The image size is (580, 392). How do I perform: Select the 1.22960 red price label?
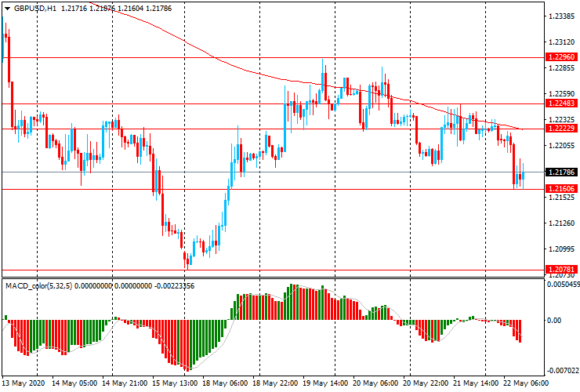[x=561, y=57]
